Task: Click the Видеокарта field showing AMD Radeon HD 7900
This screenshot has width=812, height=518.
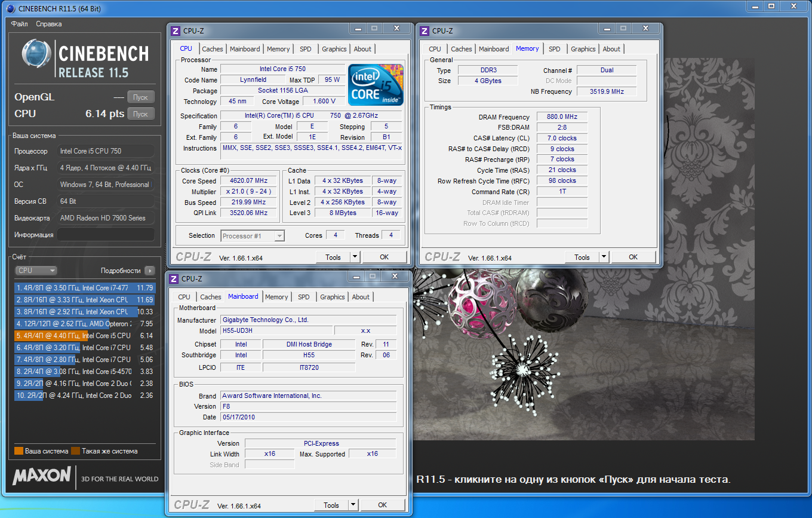Action: pos(106,218)
